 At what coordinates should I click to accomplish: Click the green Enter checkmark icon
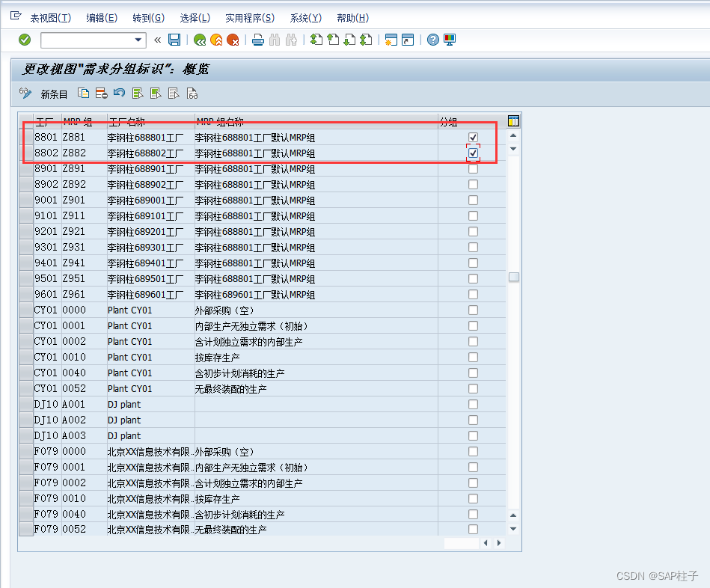tap(25, 40)
